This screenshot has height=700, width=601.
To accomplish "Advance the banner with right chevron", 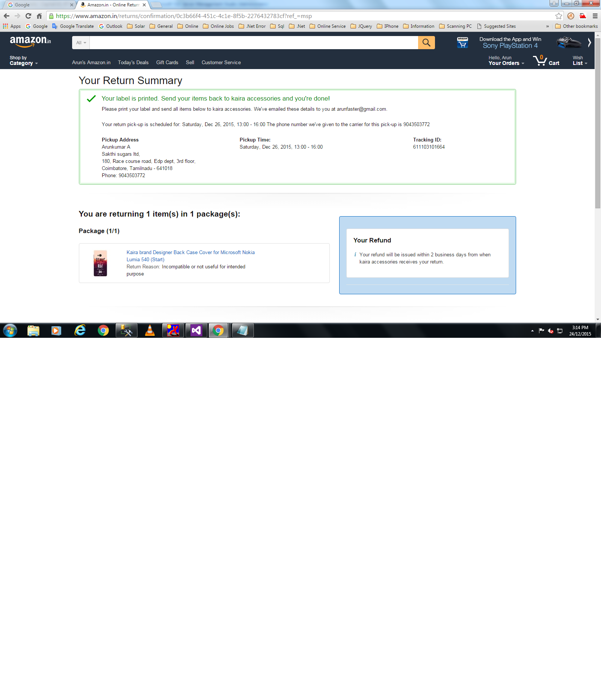I will click(x=589, y=42).
